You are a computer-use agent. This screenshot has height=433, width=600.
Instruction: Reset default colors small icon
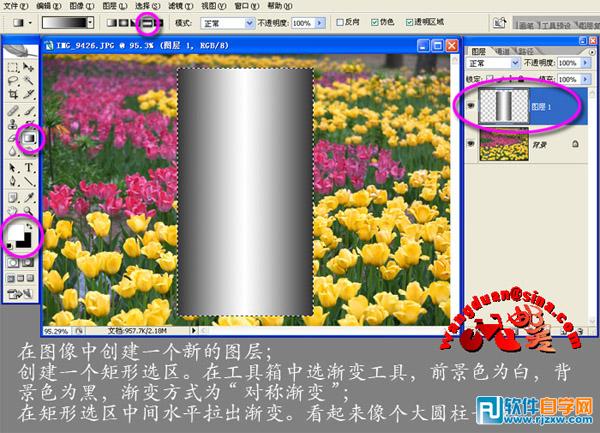pyautogui.click(x=9, y=245)
